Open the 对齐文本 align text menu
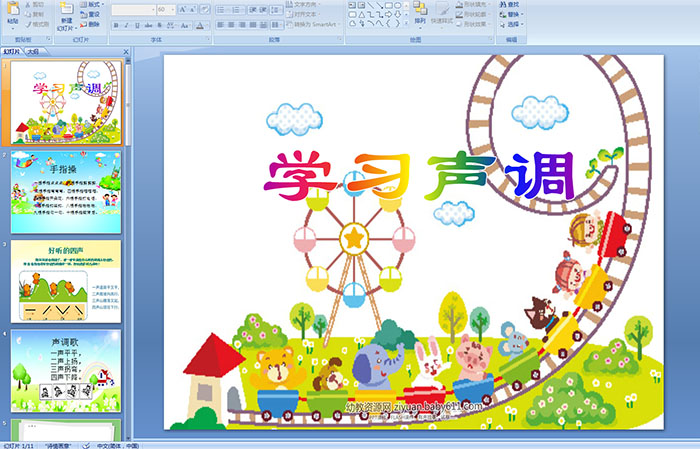700x449 pixels. coord(303,14)
